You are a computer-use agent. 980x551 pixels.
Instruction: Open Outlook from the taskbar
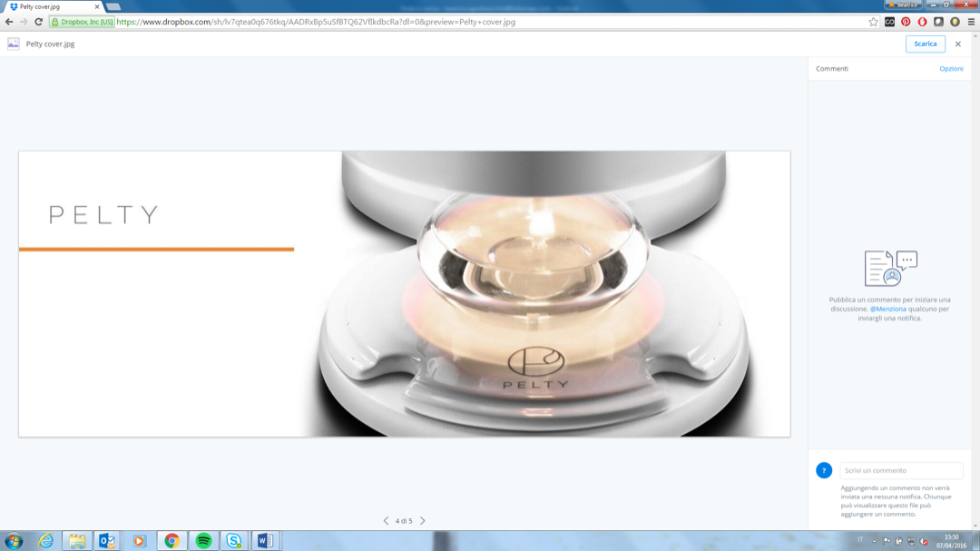[x=107, y=541]
